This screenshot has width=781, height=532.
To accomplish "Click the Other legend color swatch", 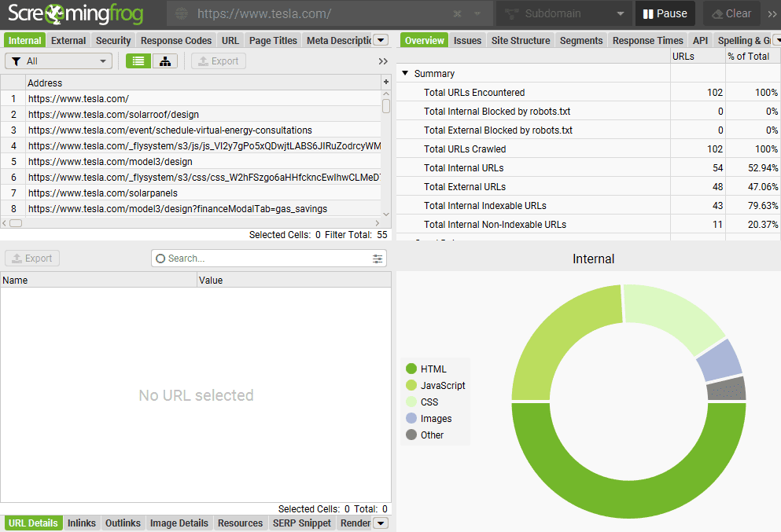I will (x=411, y=435).
